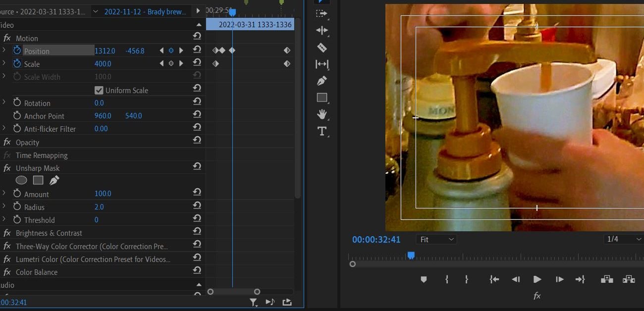Select the Razor tool
Screen dimensions: 644x311
322,48
